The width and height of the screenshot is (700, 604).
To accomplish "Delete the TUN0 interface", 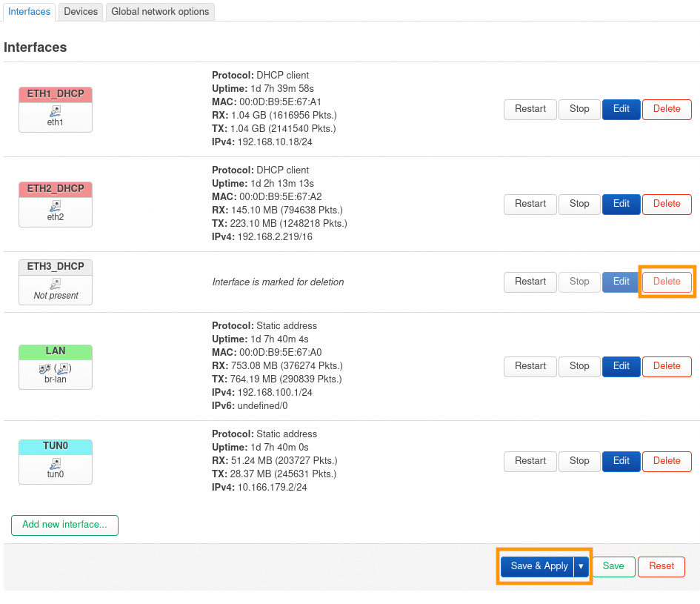I will [667, 461].
